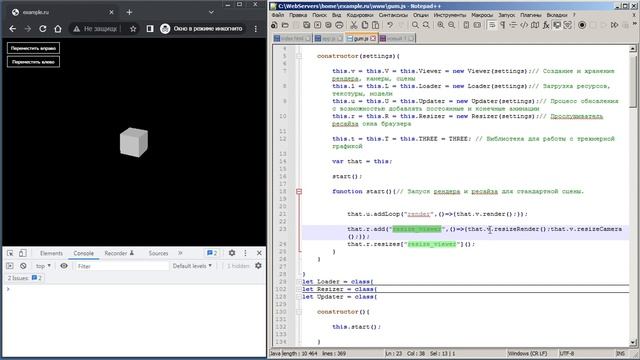This screenshot has height=360, width=640.
Task: Open the Файл menu in Notepad++
Action: coord(278,15)
